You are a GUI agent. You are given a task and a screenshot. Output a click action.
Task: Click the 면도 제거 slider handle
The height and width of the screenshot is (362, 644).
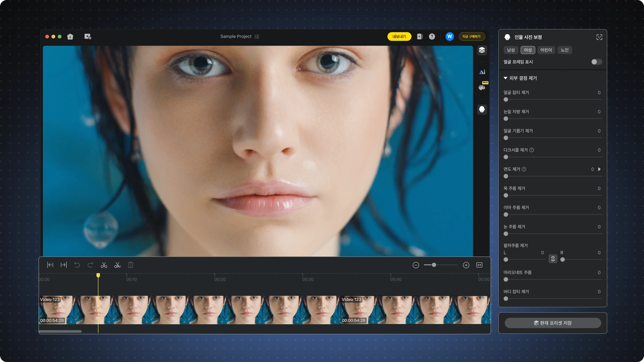(506, 176)
